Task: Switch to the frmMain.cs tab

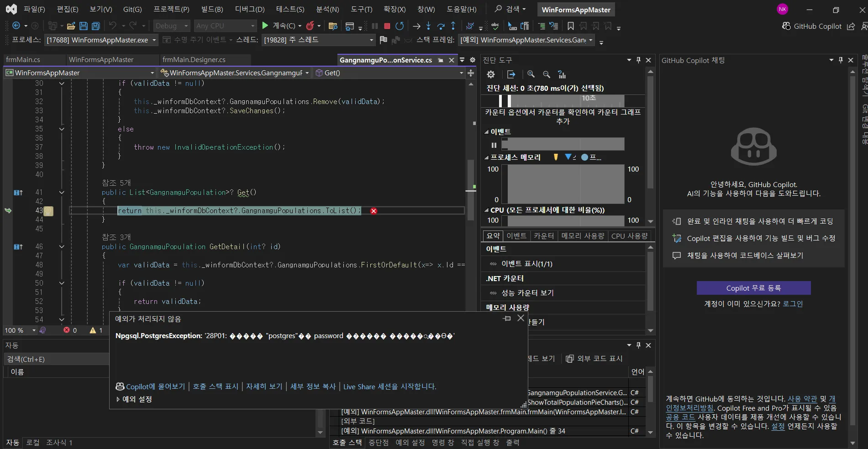Action: [23, 60]
